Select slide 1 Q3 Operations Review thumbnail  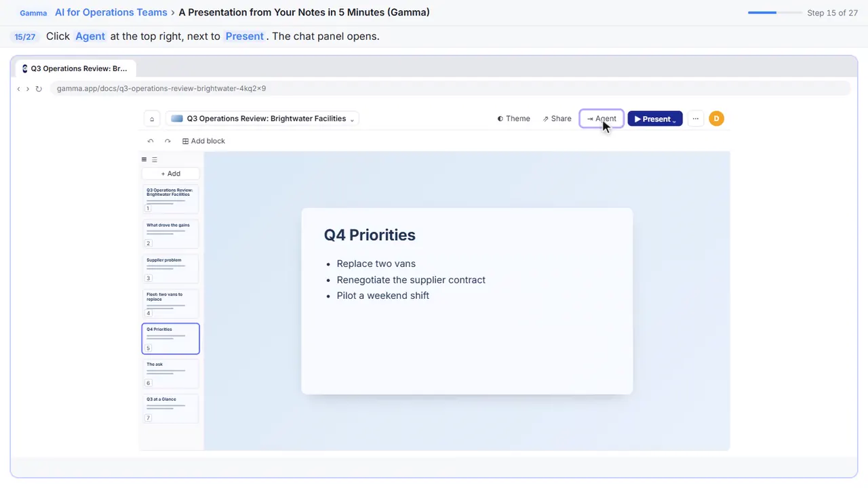coord(170,199)
